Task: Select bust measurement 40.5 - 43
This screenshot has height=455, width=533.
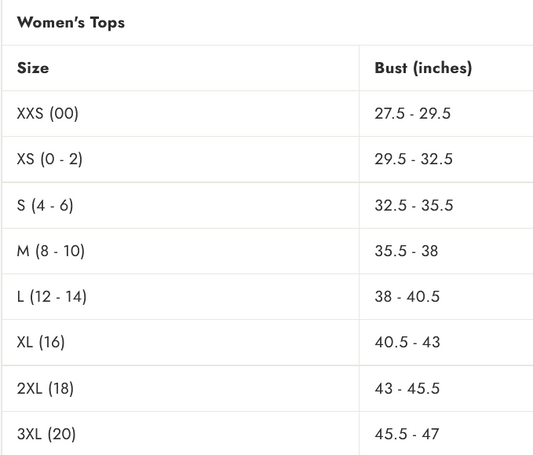Action: tap(408, 342)
